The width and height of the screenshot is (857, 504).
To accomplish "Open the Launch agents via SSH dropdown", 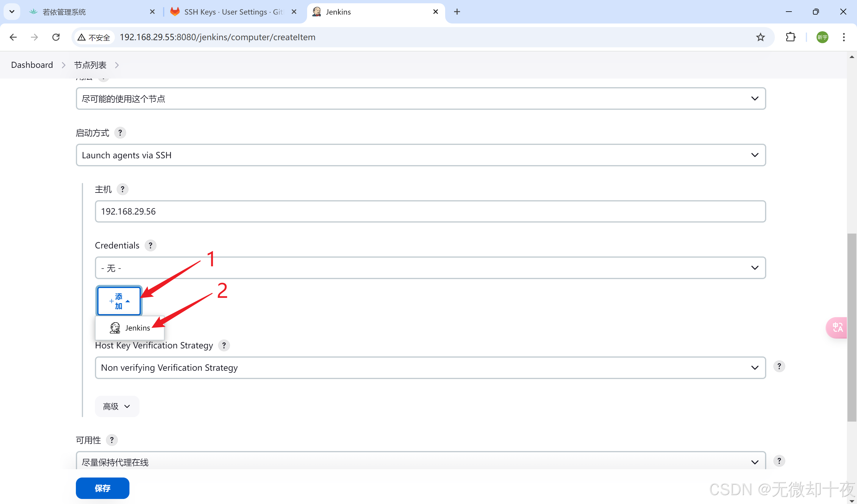I will tap(420, 155).
